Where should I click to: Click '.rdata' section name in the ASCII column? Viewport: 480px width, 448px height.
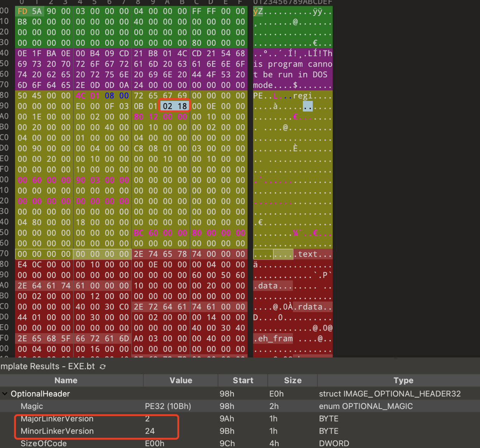(x=308, y=307)
